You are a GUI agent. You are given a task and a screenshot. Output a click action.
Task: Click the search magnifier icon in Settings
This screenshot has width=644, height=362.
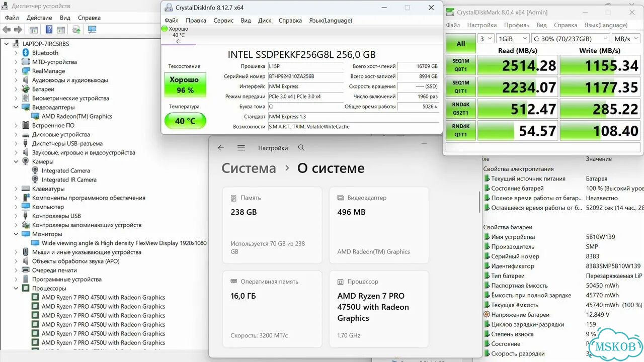click(301, 148)
